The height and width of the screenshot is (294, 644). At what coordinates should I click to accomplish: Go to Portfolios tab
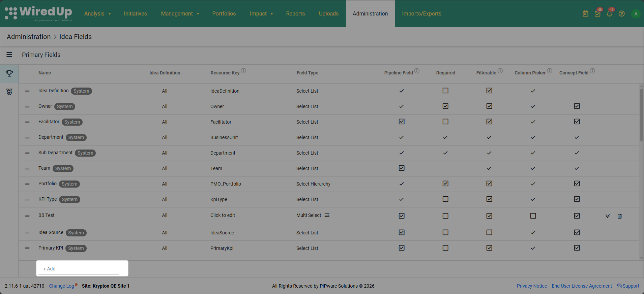224,14
